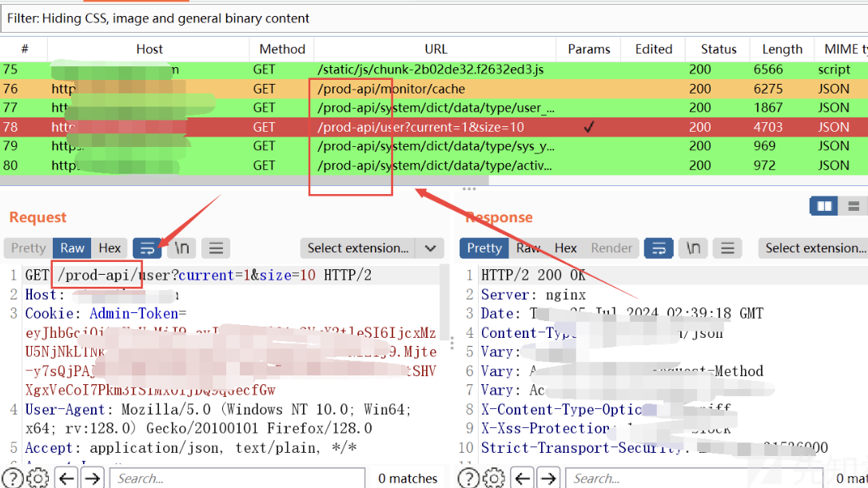Toggle word wrap icon in Response panel
Screen dimensions: 868x488
[x=659, y=248]
